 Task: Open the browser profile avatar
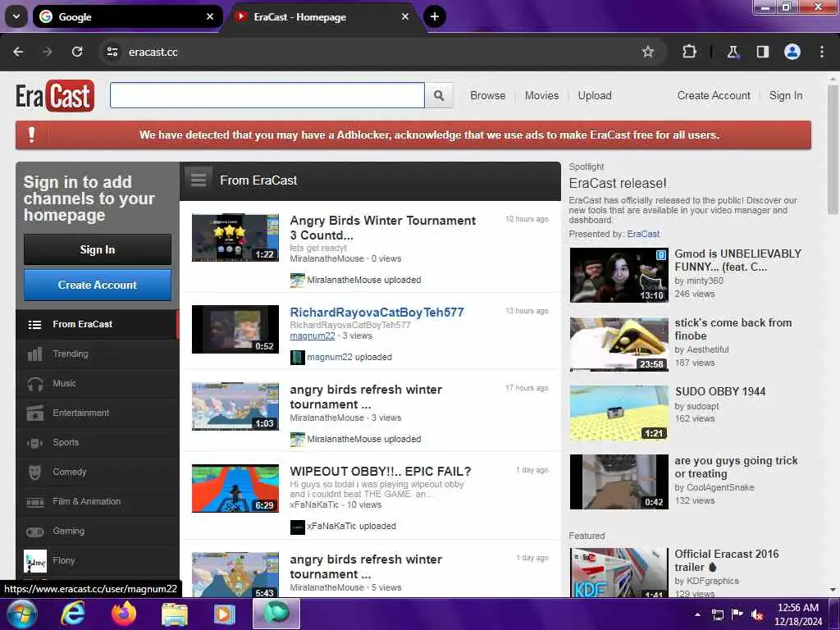pos(792,52)
